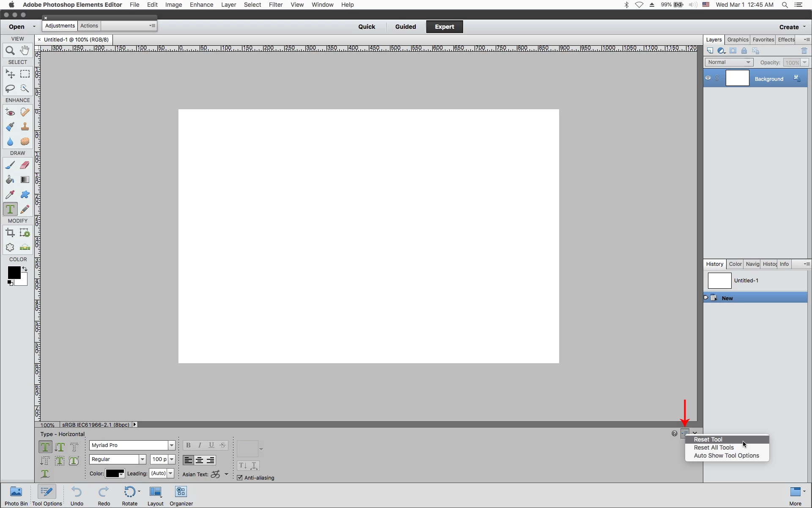Toggle the Anti-aliasing checkbox
This screenshot has width=812, height=508.
pos(240,478)
